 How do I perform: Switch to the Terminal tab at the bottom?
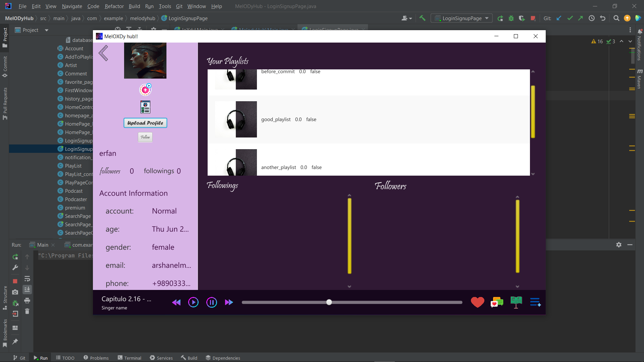[132, 358]
